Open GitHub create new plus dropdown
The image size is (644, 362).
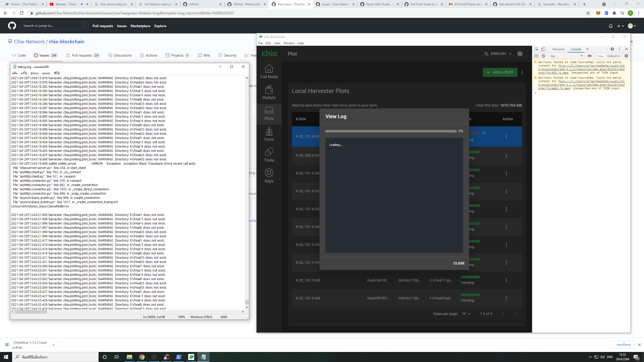(620, 26)
